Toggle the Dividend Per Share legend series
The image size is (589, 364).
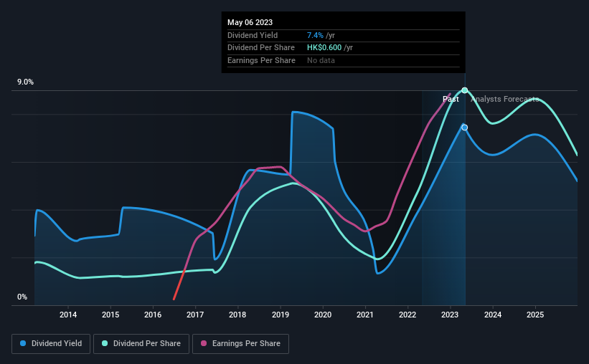point(141,344)
